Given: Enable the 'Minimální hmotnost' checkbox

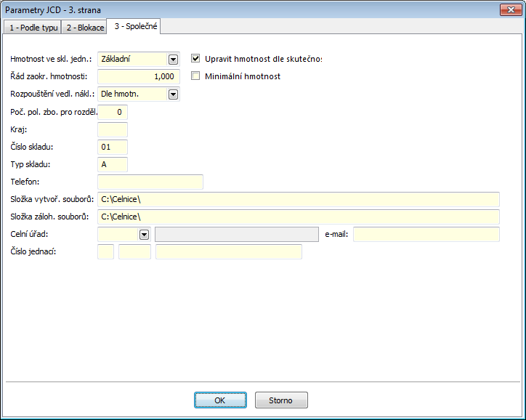Looking at the screenshot, I should pos(195,76).
